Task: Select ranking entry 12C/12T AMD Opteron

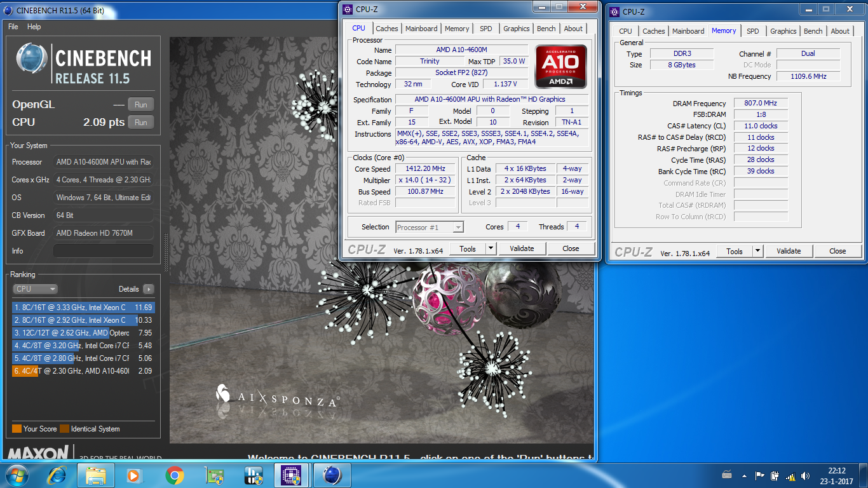Action: click(x=83, y=333)
